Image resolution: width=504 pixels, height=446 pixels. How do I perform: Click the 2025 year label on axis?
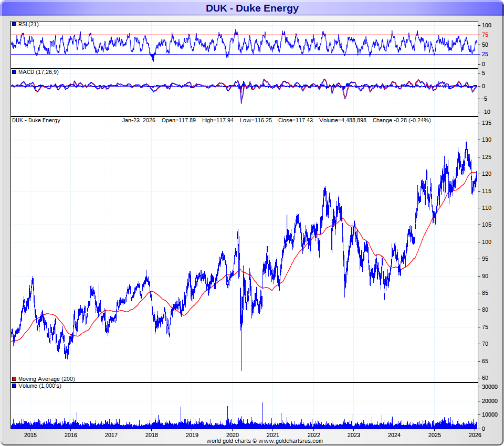coord(435,435)
